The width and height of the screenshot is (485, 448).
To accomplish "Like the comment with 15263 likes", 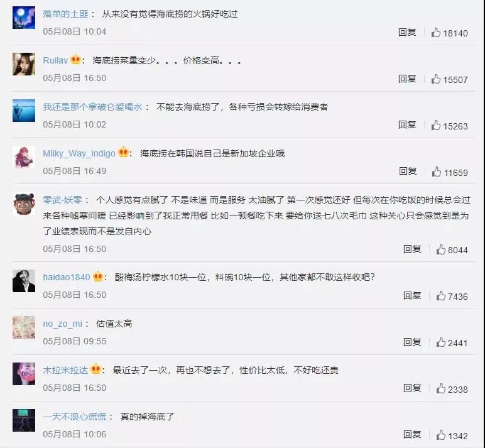I will tap(436, 125).
